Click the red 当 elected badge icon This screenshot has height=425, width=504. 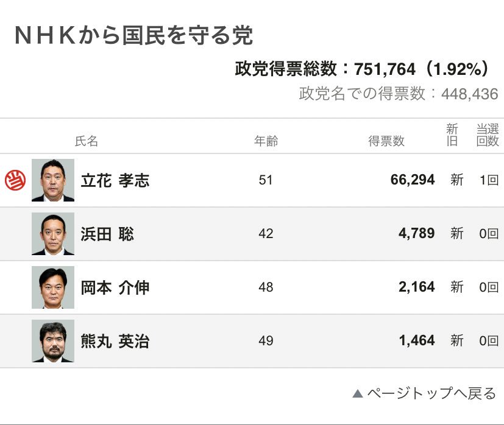(x=15, y=180)
